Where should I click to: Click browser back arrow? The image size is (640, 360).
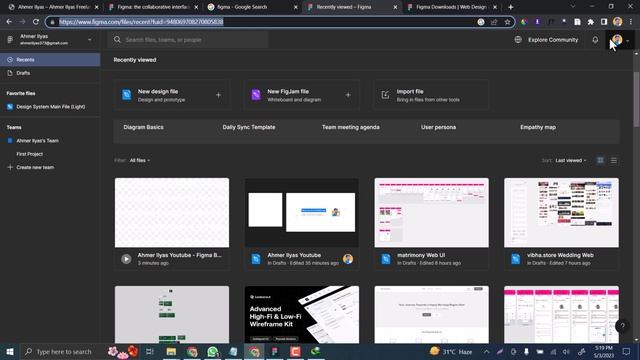click(9, 22)
